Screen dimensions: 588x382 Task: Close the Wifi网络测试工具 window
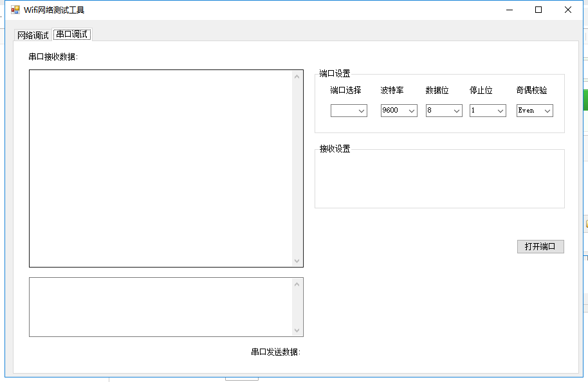pos(568,10)
